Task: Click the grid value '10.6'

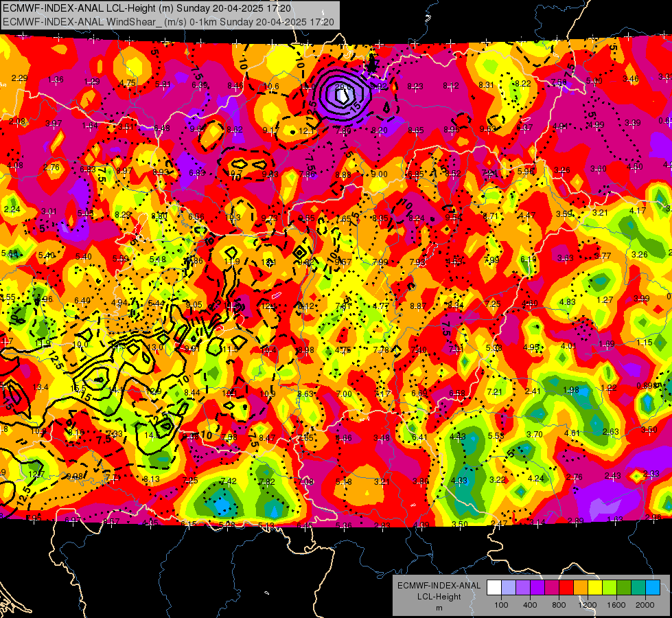Action: pyautogui.click(x=271, y=87)
